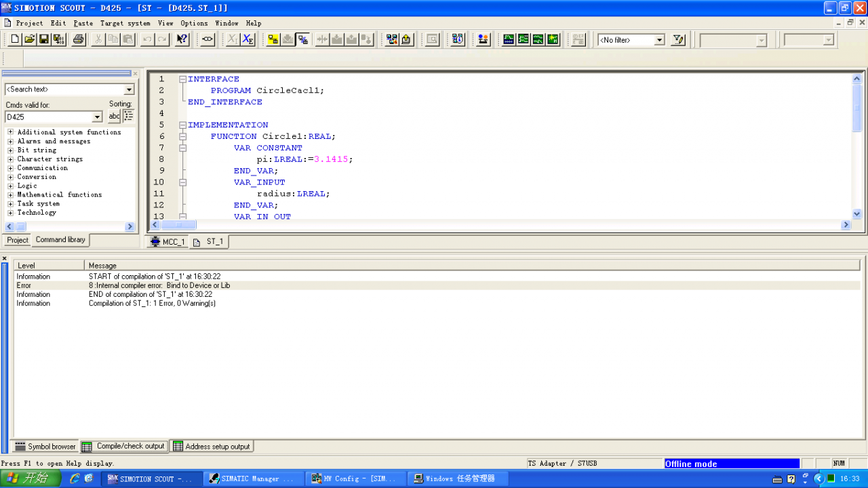Expand Alarms and messages node
The height and width of the screenshot is (488, 868).
tap(10, 141)
